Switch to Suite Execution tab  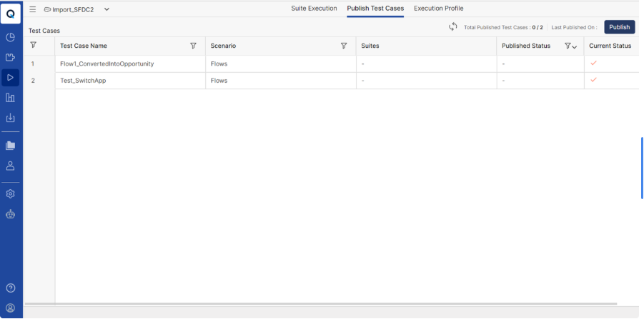point(314,8)
